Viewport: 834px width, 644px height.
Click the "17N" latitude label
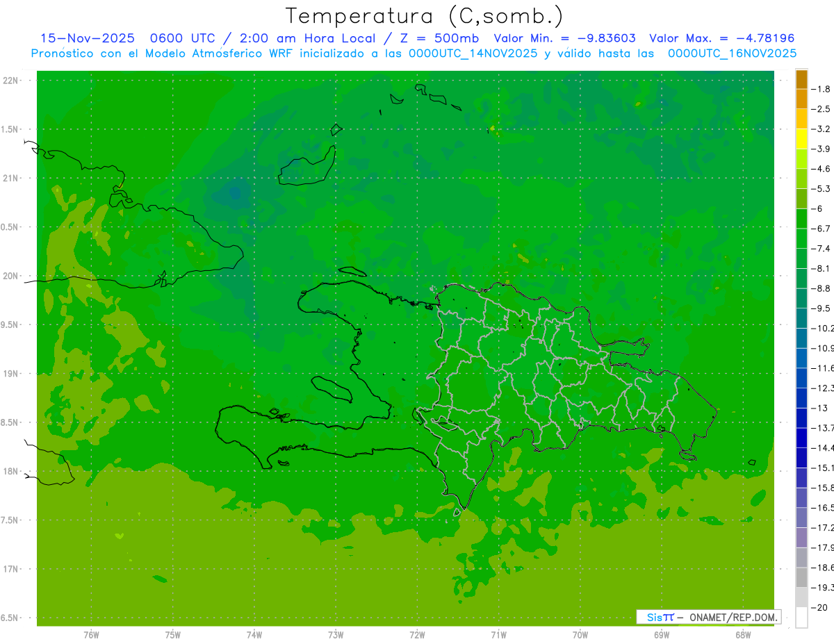coord(11,569)
